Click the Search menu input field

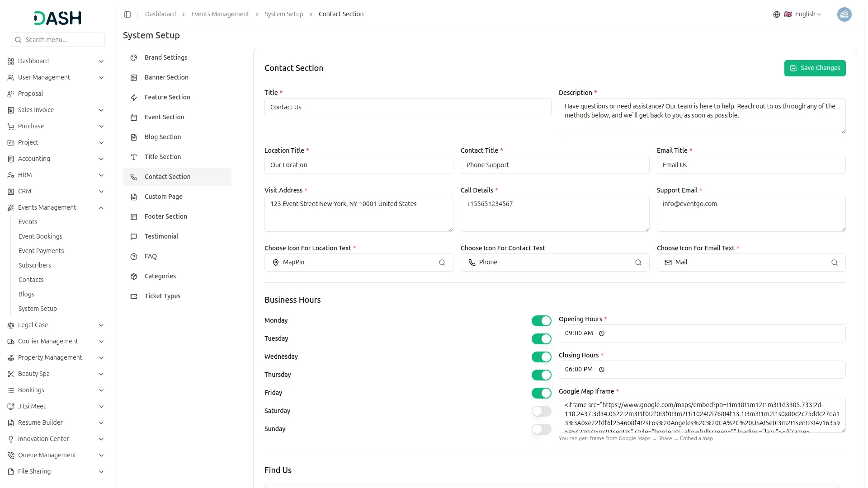pos(62,40)
